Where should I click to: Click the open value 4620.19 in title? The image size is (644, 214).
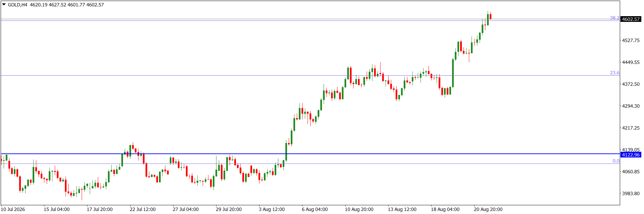38,5
